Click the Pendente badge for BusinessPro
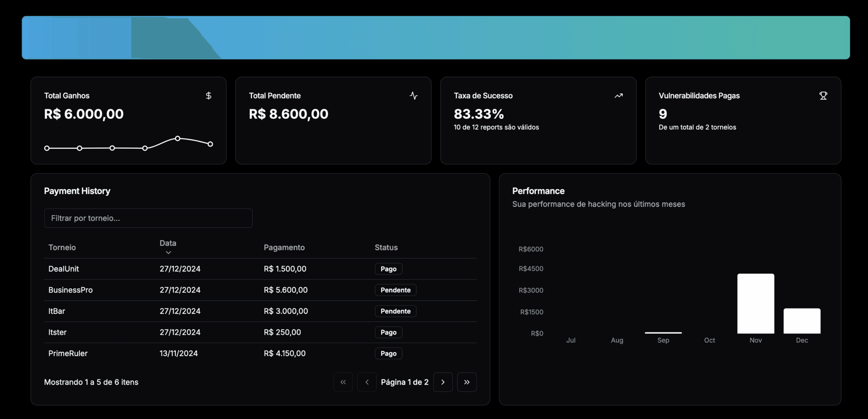 [x=395, y=290]
